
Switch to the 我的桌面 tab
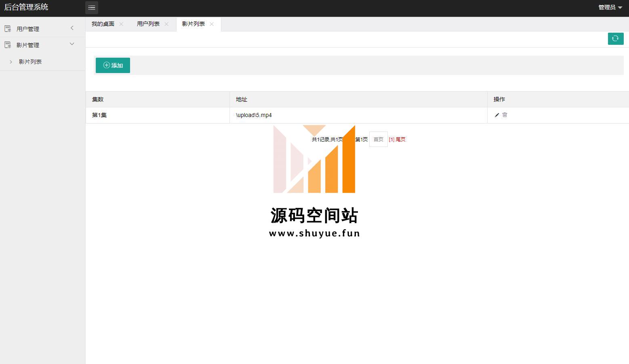pyautogui.click(x=103, y=24)
